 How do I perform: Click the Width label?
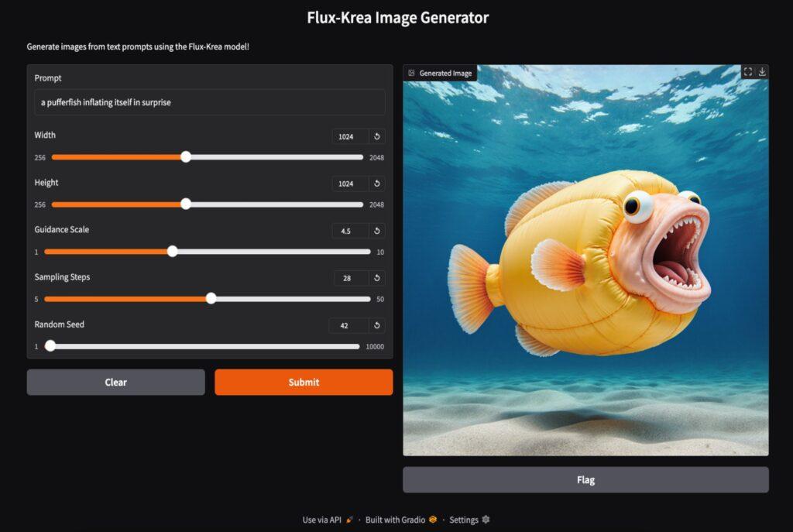tap(45, 135)
